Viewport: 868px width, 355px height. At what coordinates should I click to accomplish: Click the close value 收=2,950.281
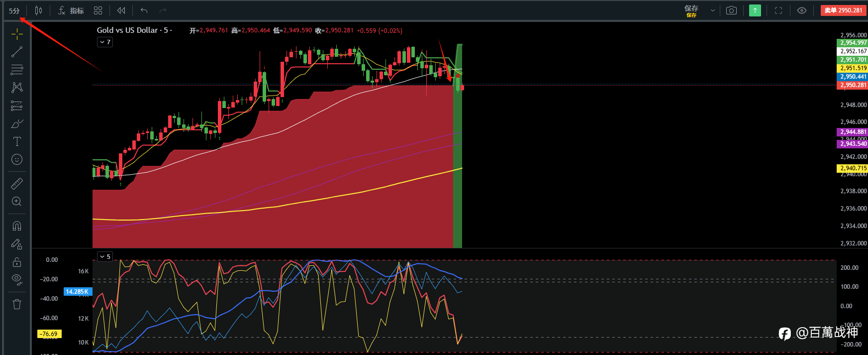point(334,30)
